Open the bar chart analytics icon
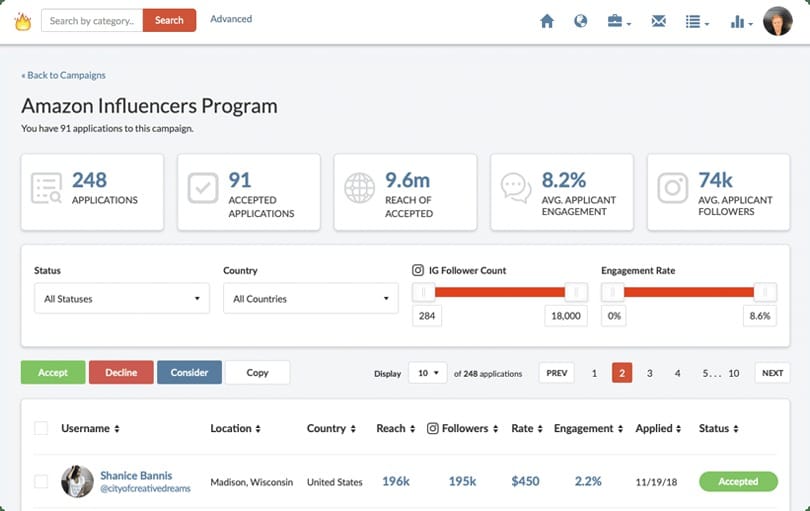This screenshot has width=810, height=511. [x=739, y=21]
